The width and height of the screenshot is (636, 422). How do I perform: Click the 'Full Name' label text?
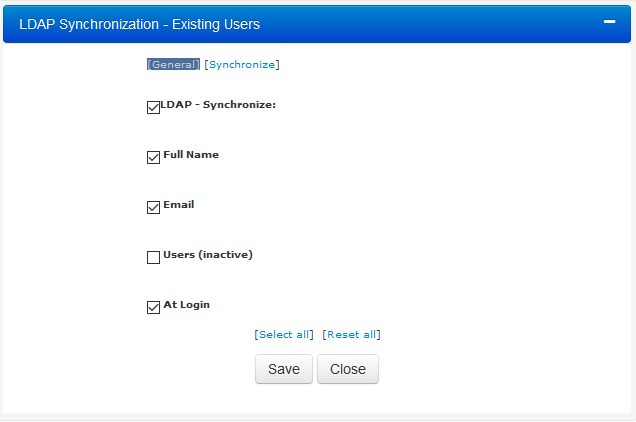click(191, 155)
